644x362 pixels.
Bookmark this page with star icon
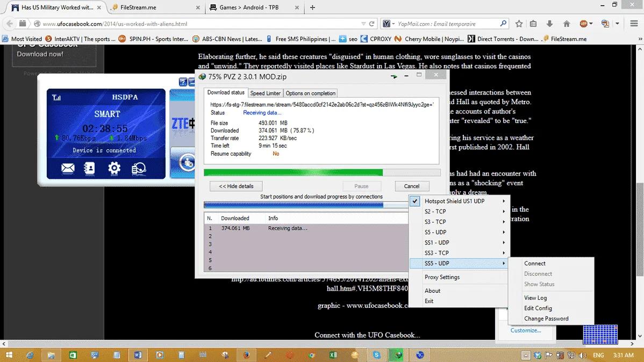click(519, 24)
